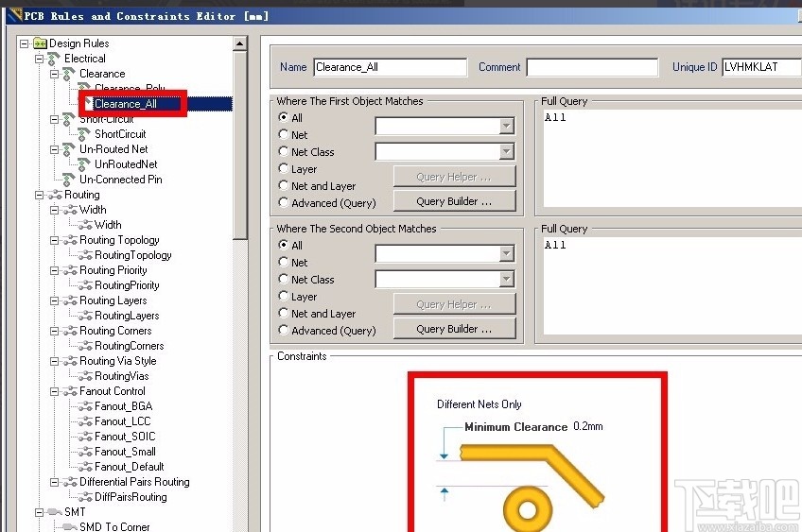Edit the Minimum Clearance 0.2mm value
Screen dimensions: 802x532
point(588,426)
